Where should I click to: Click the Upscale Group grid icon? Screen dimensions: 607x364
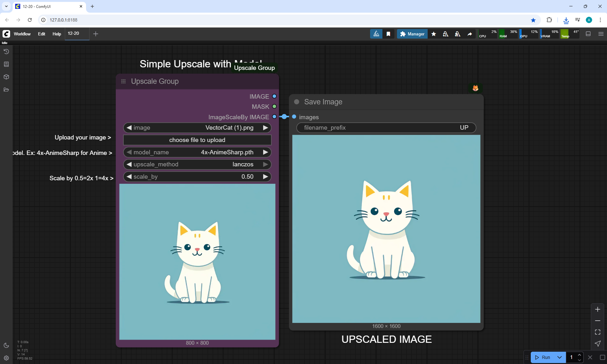pos(123,81)
